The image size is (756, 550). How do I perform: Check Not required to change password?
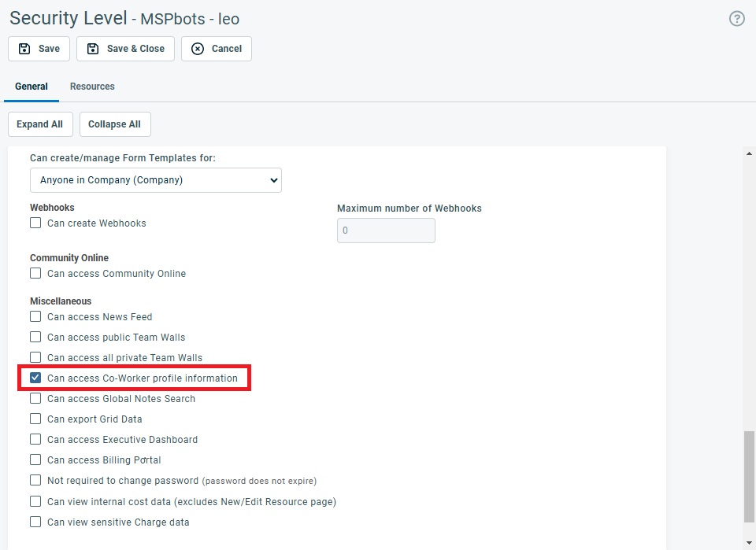(35, 481)
